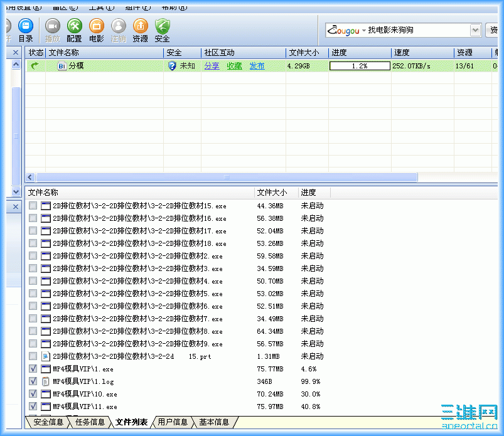The height and width of the screenshot is (436, 504).
Task: Click the green downloading status arrow icon
Action: (35, 66)
